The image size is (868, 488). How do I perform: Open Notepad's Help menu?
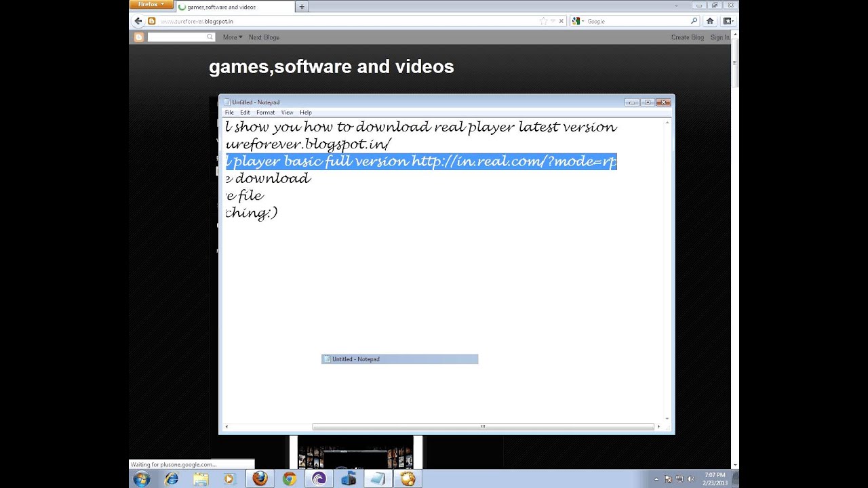306,113
